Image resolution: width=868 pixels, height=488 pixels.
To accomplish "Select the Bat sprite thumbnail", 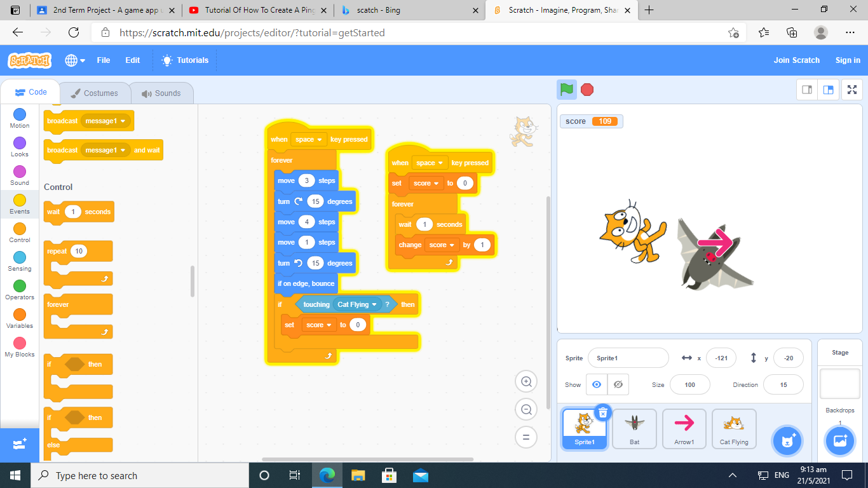I will (x=634, y=428).
